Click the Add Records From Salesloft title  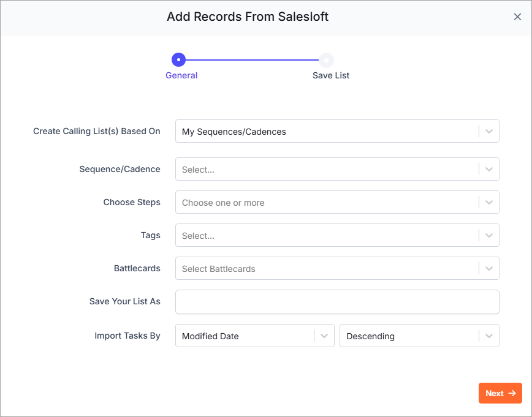(x=248, y=17)
